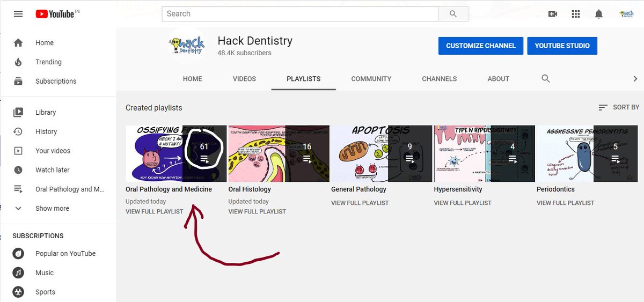View full Oral Histology playlist
Viewport: 644px width, 302px height.
[257, 211]
